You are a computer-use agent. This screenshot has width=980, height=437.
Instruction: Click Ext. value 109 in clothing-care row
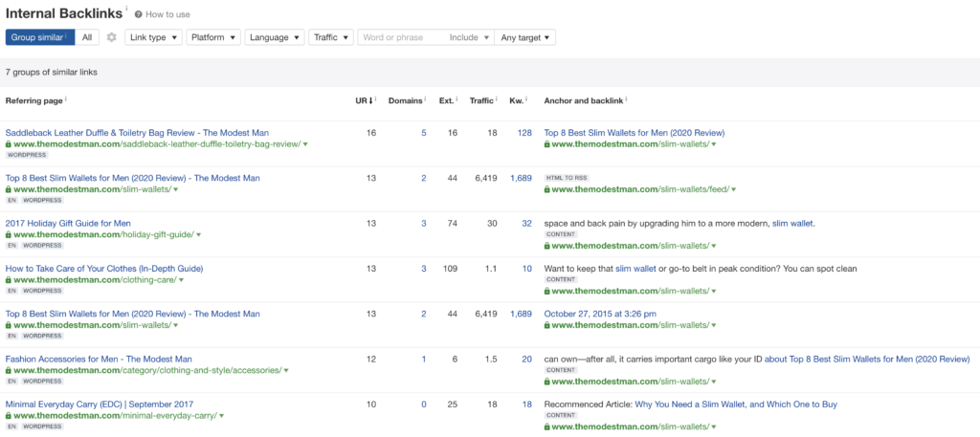450,269
